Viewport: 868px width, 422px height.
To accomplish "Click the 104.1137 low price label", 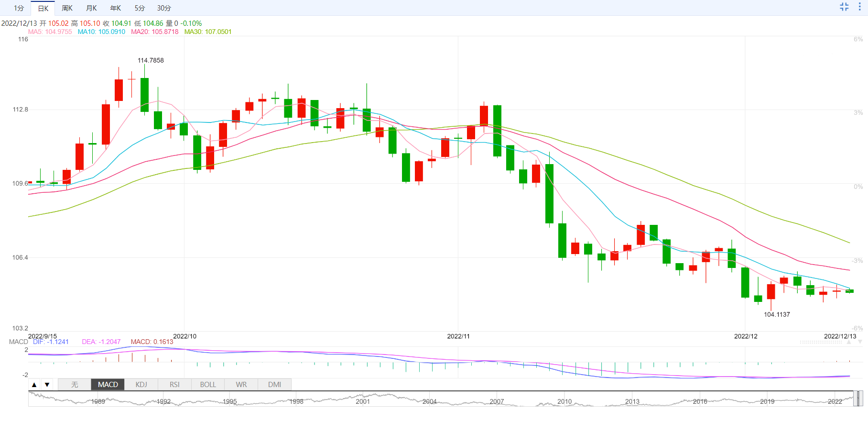I will tap(777, 314).
